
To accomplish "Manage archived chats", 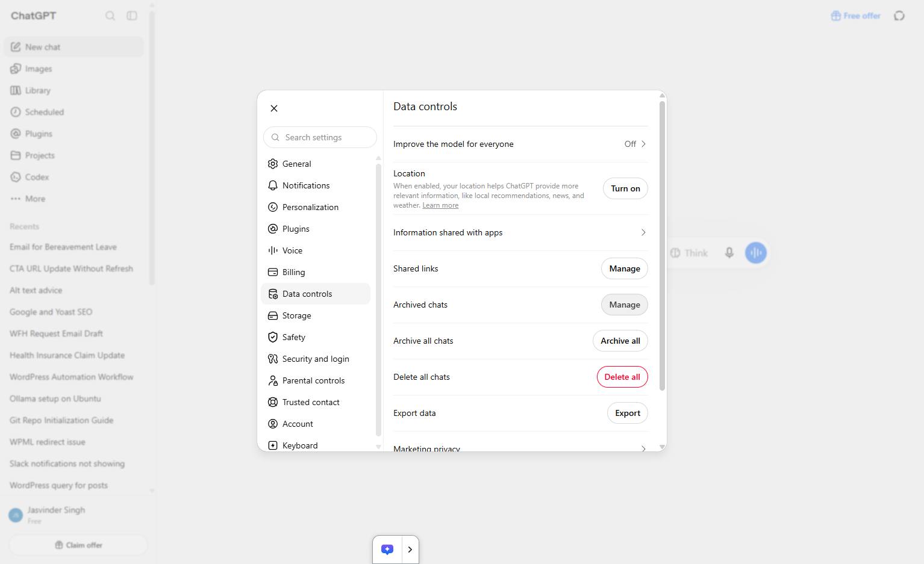I will click(625, 305).
